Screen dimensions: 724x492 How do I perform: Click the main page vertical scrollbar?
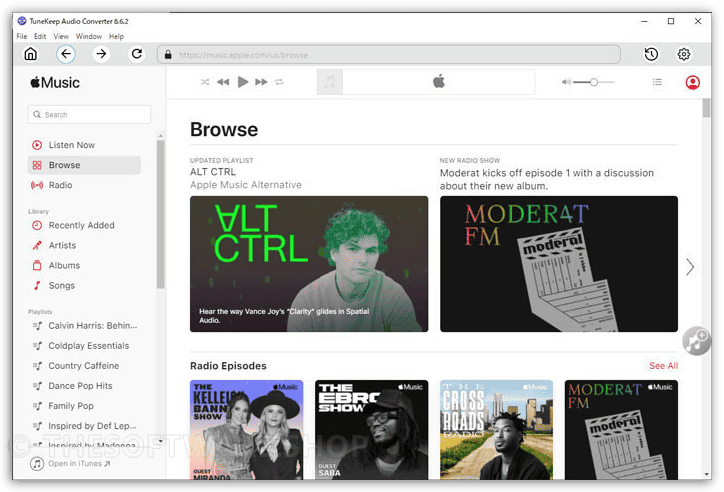tap(706, 108)
